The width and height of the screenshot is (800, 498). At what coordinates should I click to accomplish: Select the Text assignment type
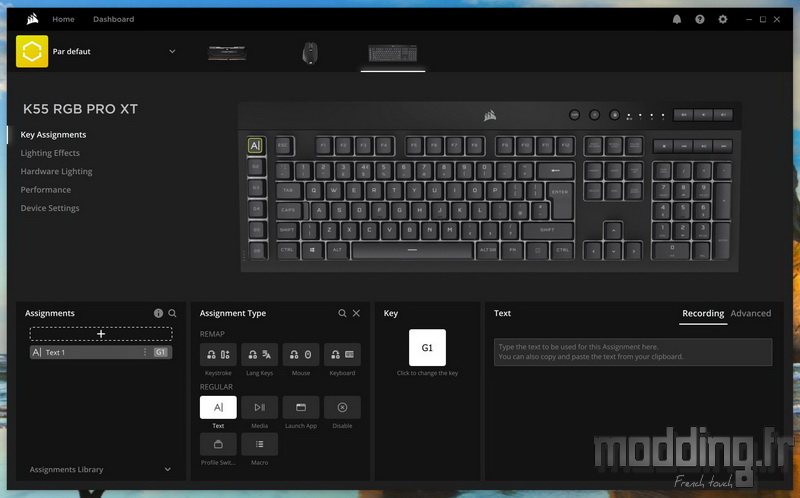pos(218,407)
